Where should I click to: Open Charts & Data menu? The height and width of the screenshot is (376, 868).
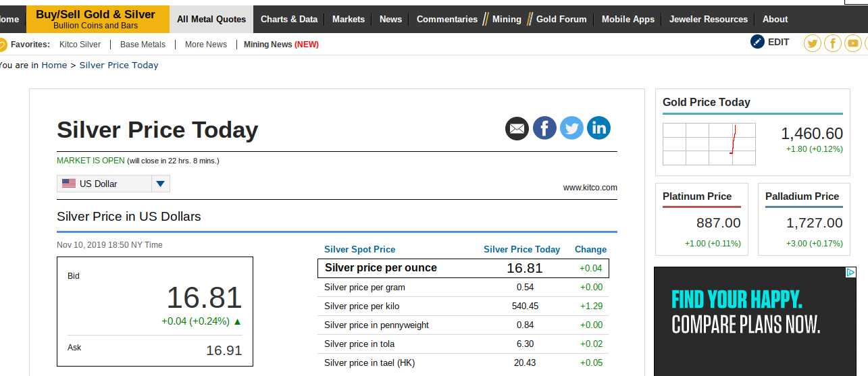click(x=289, y=20)
